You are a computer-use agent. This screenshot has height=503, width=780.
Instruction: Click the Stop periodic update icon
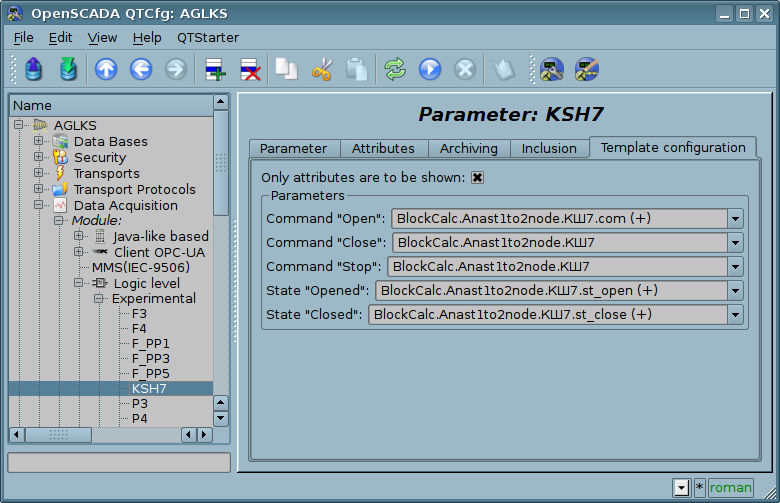click(465, 69)
